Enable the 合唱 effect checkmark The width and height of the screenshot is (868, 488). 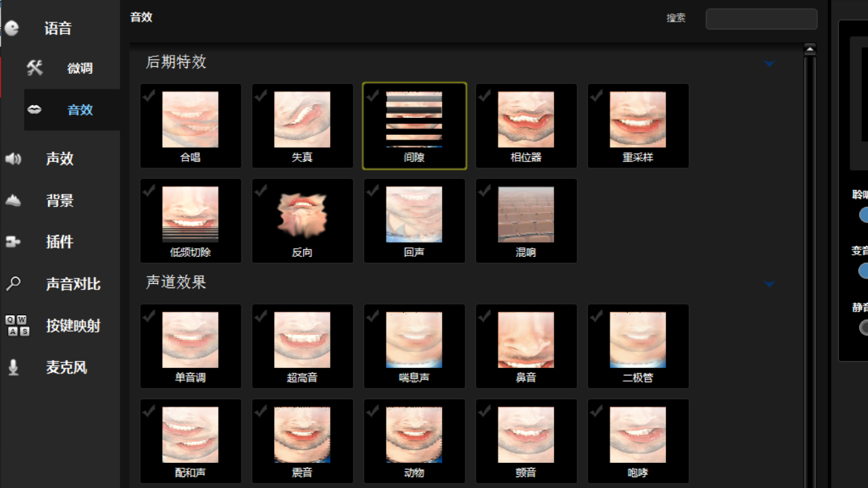click(x=149, y=96)
